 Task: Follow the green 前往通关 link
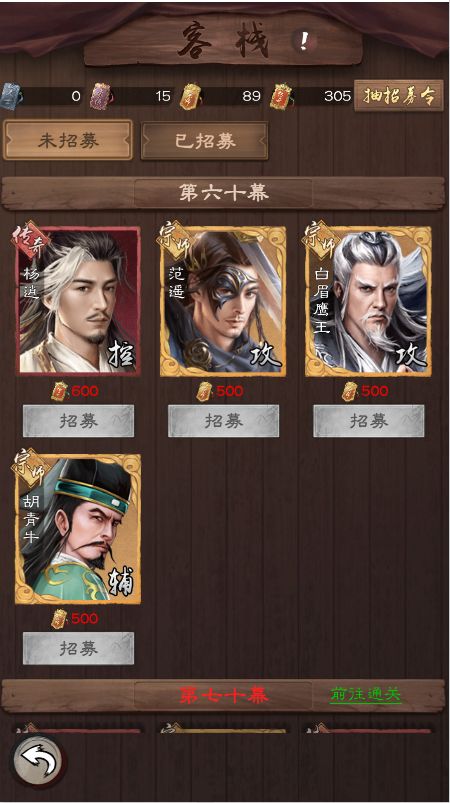[x=366, y=694]
